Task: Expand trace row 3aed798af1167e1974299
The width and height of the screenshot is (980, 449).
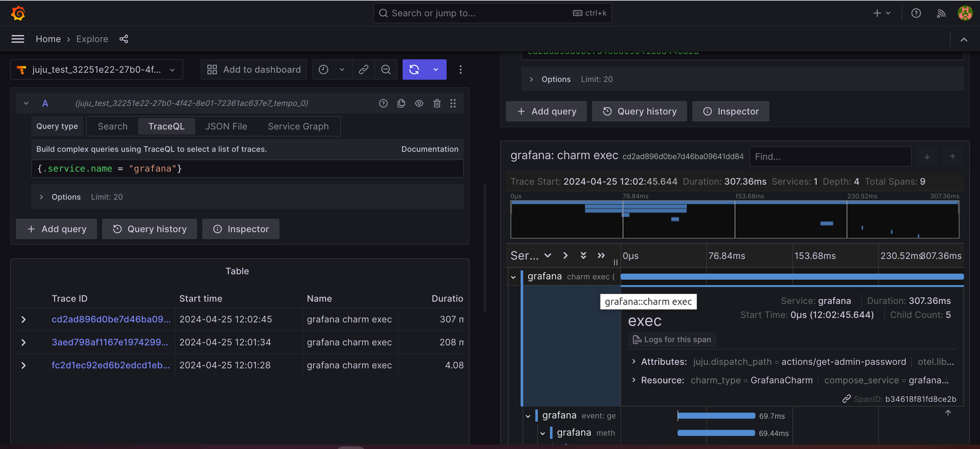Action: (x=24, y=342)
